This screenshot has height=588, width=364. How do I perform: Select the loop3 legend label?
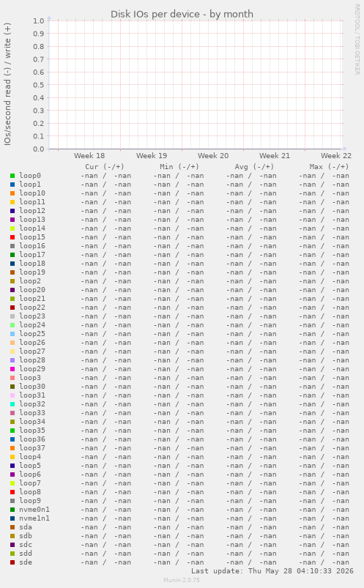30,378
